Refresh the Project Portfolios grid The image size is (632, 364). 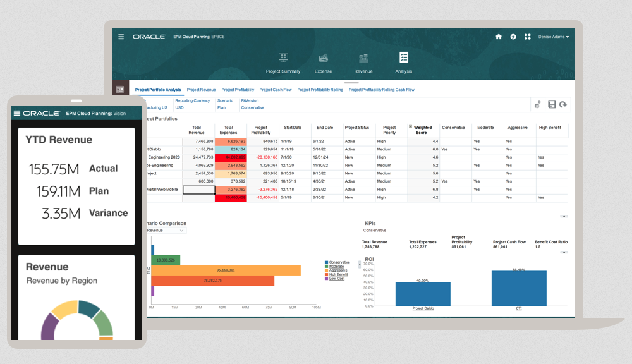tap(564, 104)
